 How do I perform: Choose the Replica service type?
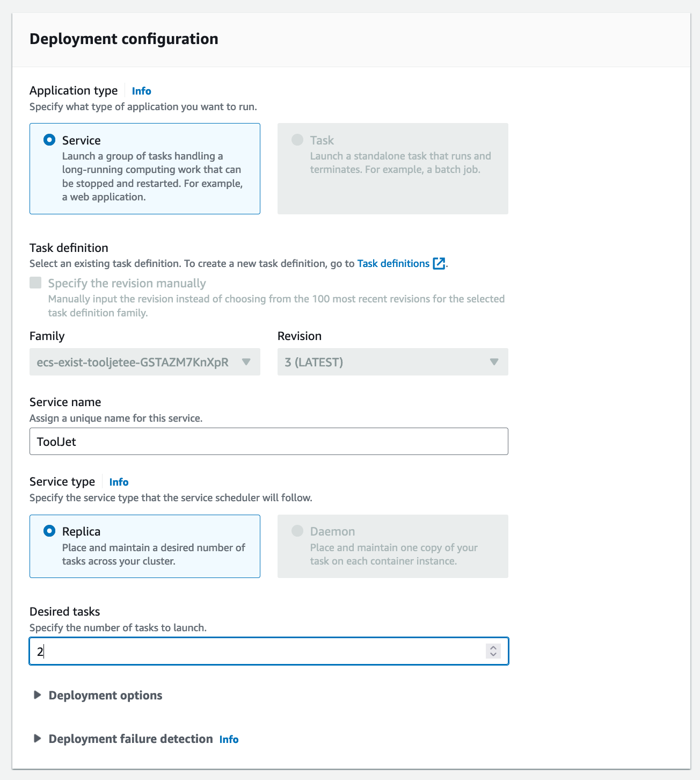pyautogui.click(x=49, y=531)
